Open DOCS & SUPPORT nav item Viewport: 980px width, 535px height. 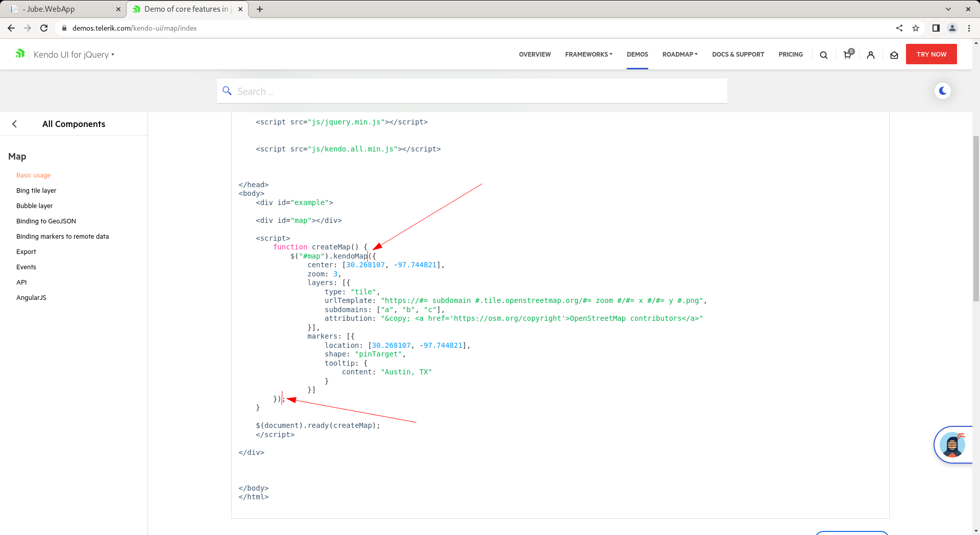[738, 54]
